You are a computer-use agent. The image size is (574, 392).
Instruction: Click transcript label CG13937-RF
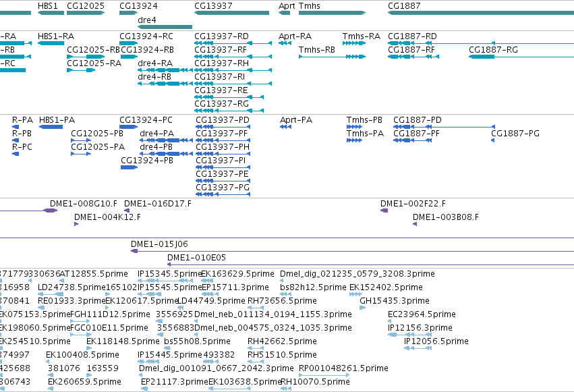point(221,50)
